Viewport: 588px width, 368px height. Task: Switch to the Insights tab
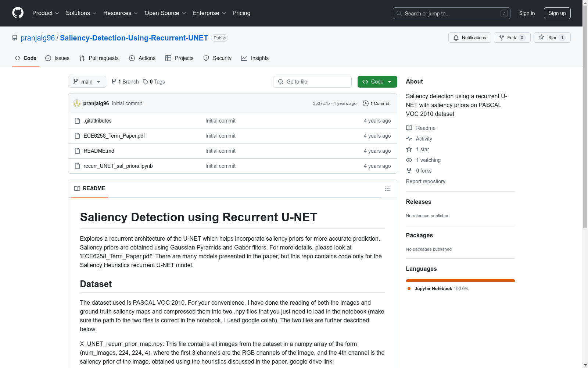255,58
